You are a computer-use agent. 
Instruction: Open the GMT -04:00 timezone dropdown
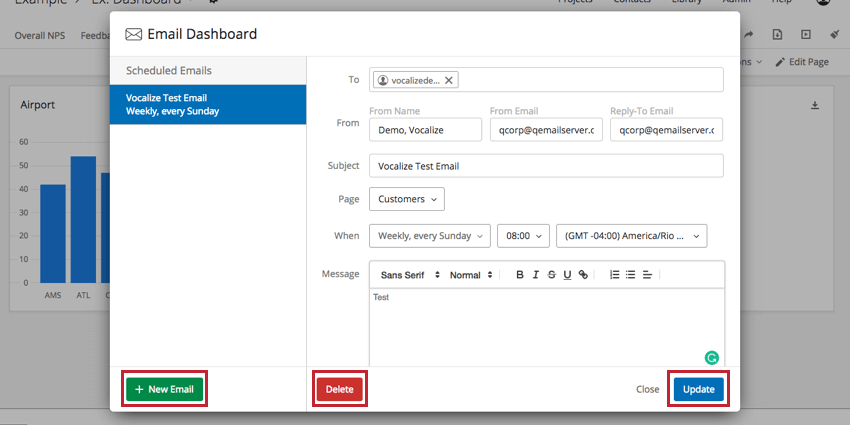(632, 236)
